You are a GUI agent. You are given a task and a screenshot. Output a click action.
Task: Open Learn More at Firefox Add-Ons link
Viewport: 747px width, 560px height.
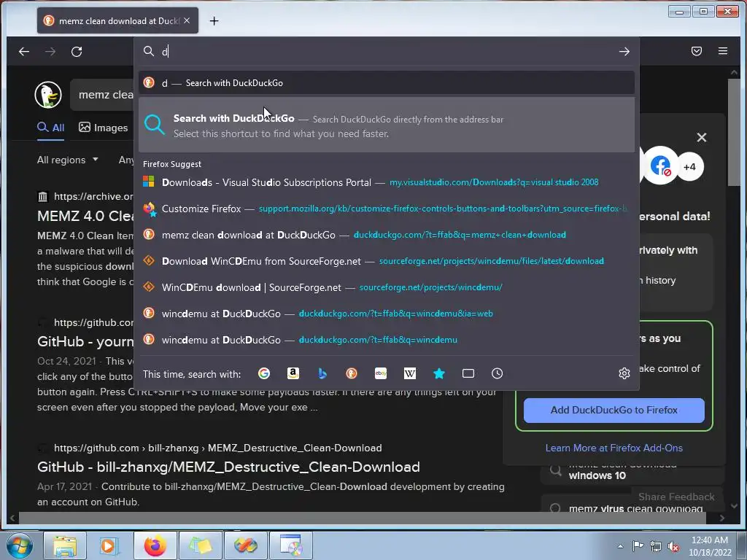coord(614,448)
